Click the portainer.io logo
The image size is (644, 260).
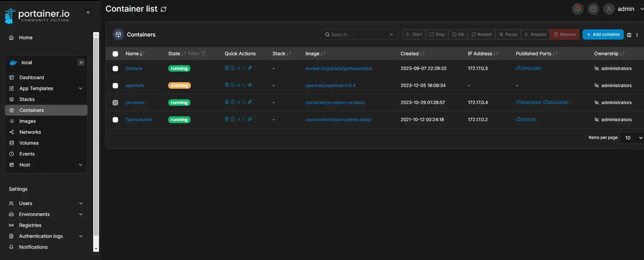coord(37,16)
